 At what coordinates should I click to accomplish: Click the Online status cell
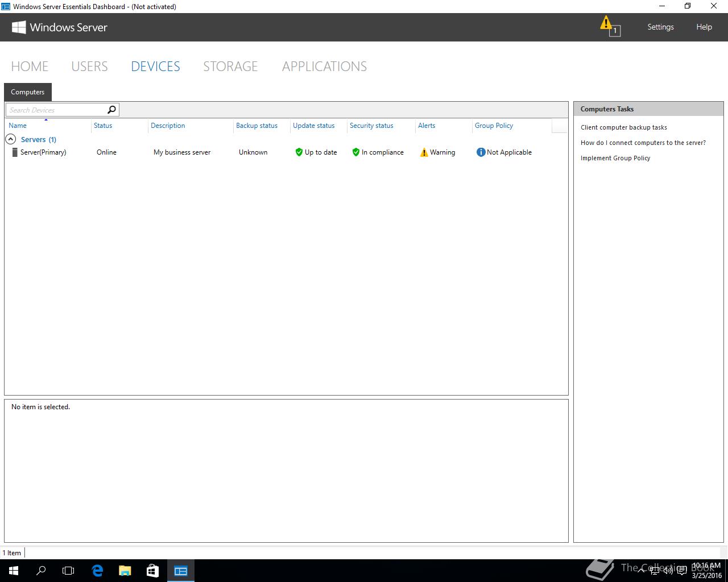(106, 152)
